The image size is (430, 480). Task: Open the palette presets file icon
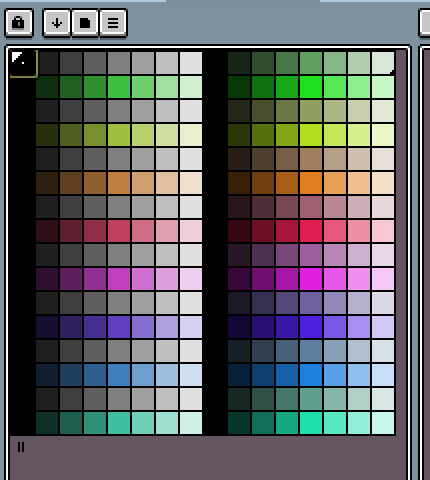tap(85, 23)
